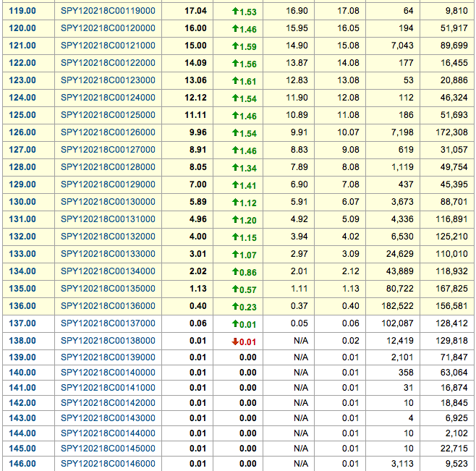Open contract SPY120218C00145000
This screenshot has width=476, height=471.
(x=108, y=449)
